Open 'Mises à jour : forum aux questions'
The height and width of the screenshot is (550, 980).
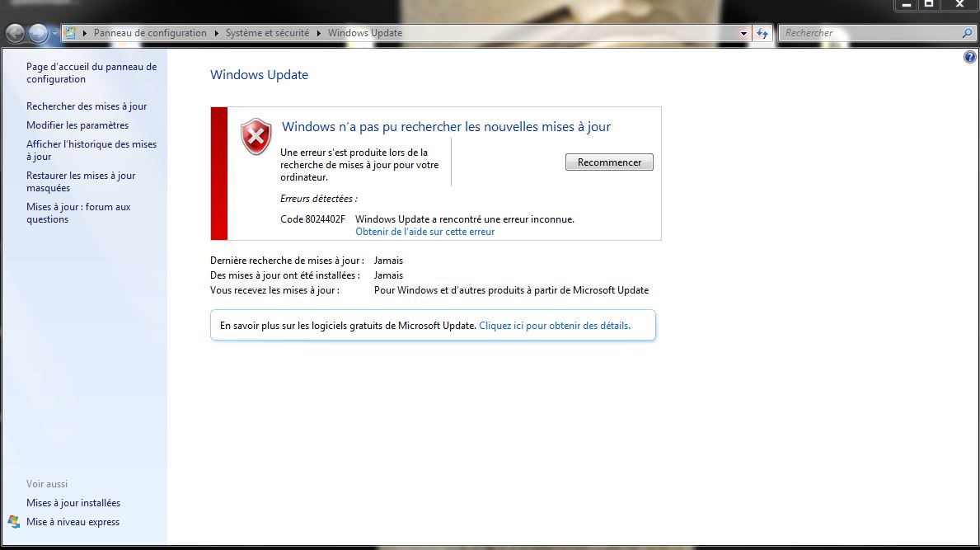coord(78,213)
